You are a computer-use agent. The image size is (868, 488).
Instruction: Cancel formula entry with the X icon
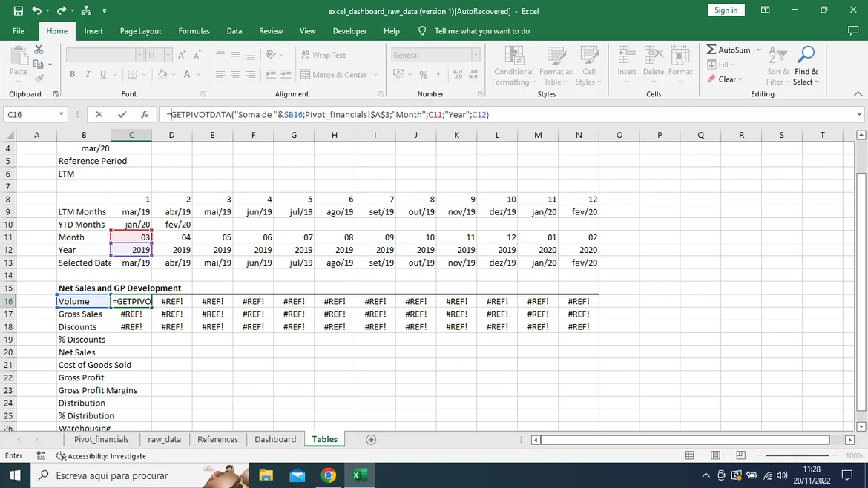click(x=99, y=114)
